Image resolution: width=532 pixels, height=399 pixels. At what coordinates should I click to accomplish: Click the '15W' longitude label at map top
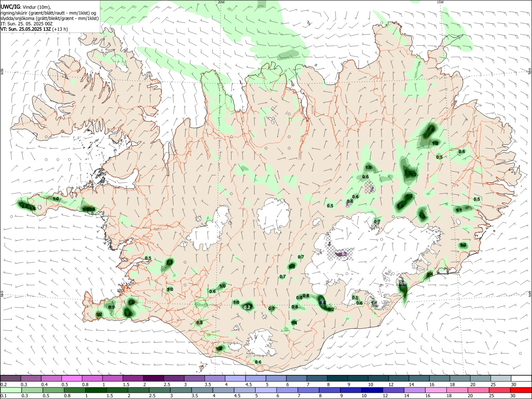pyautogui.click(x=440, y=2)
